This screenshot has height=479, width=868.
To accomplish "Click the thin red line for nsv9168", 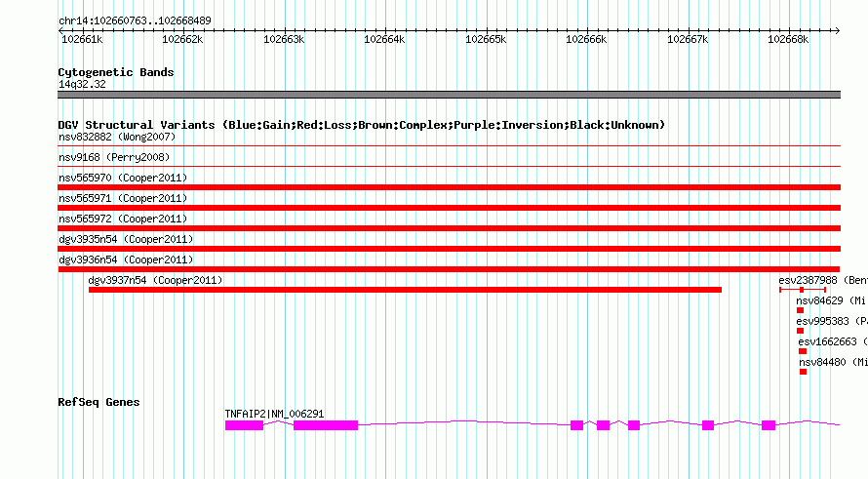I will 449,167.
